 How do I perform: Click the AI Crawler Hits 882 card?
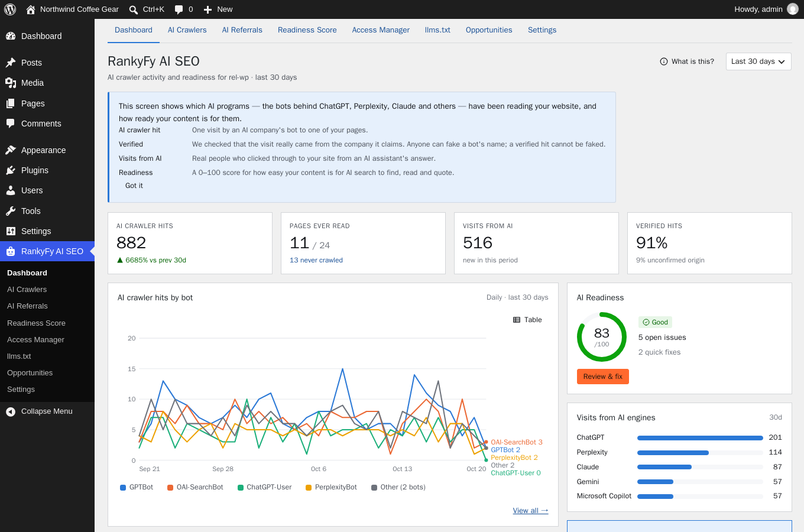pyautogui.click(x=190, y=243)
